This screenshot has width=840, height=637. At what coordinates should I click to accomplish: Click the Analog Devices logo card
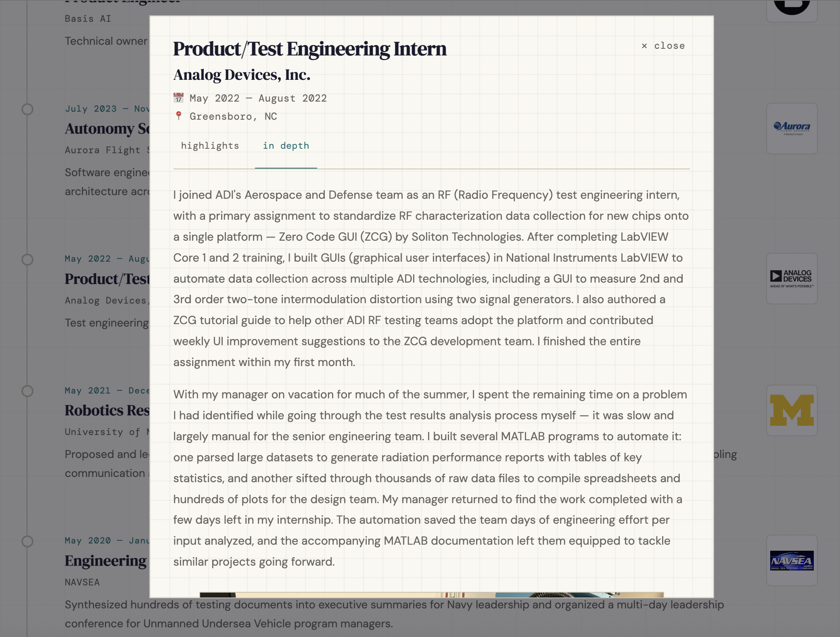[792, 279]
